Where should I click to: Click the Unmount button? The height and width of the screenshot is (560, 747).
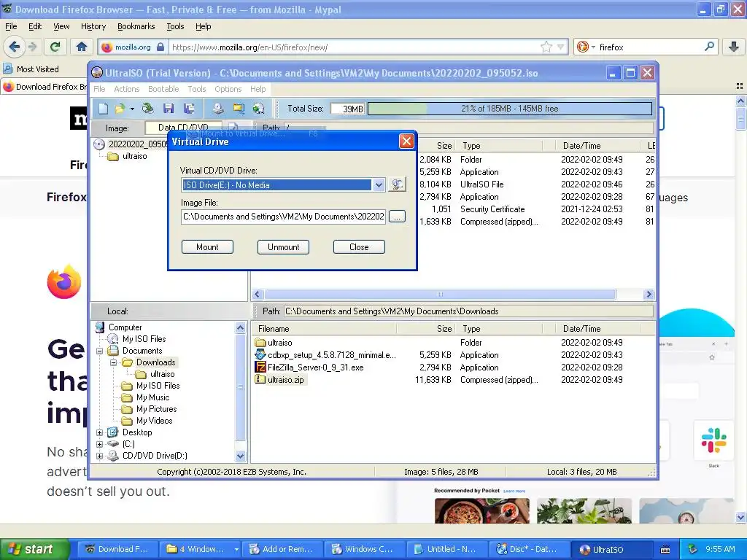[x=284, y=247]
